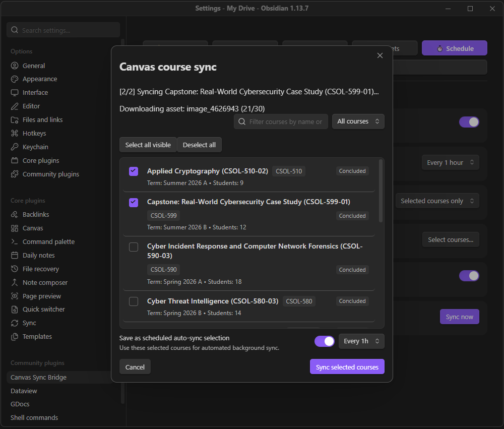This screenshot has width=504, height=429.
Task: Open the Selected courses only dropdown
Action: [437, 201]
